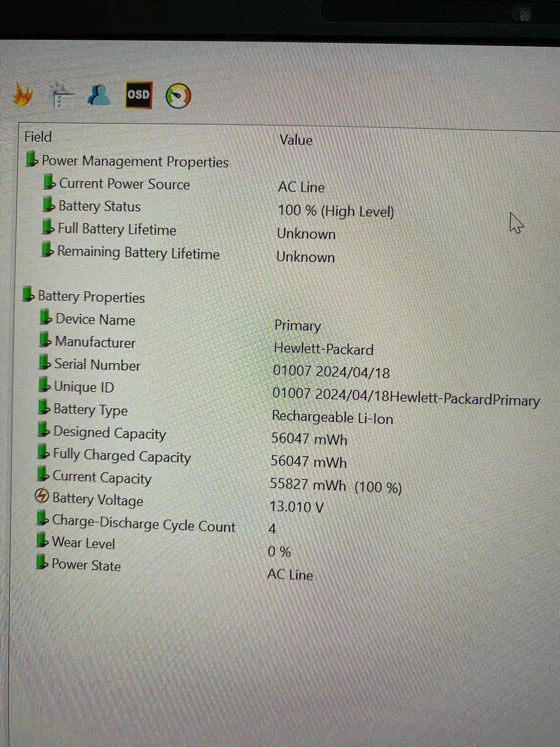Click the user support person icon
The width and height of the screenshot is (560, 747).
pyautogui.click(x=99, y=95)
